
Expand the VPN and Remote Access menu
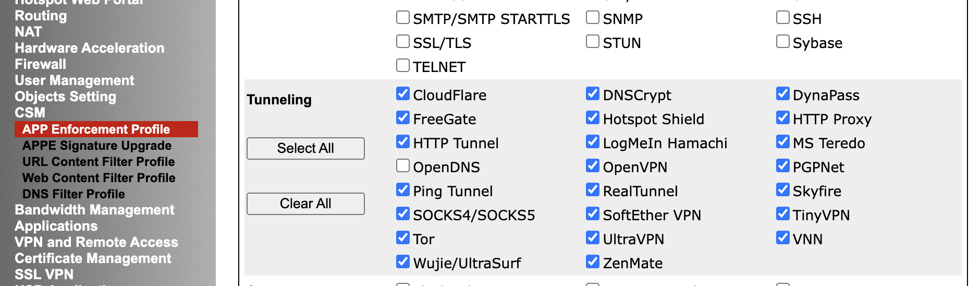click(x=96, y=242)
